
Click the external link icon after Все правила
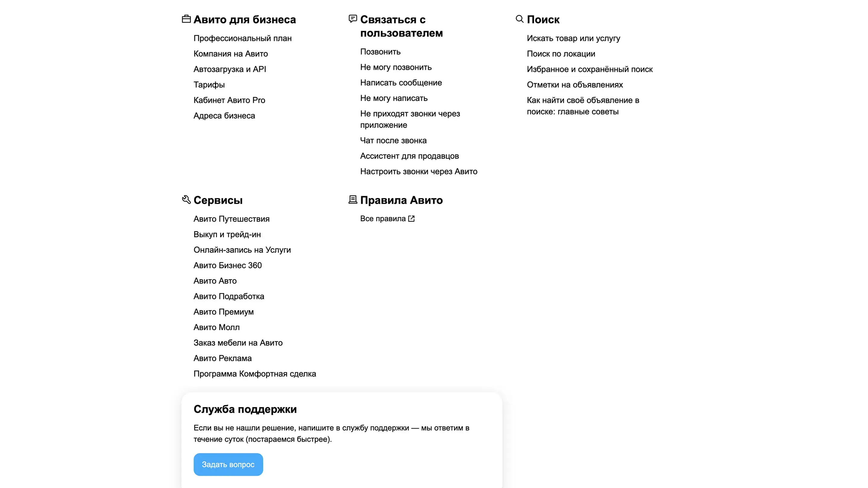click(x=411, y=219)
